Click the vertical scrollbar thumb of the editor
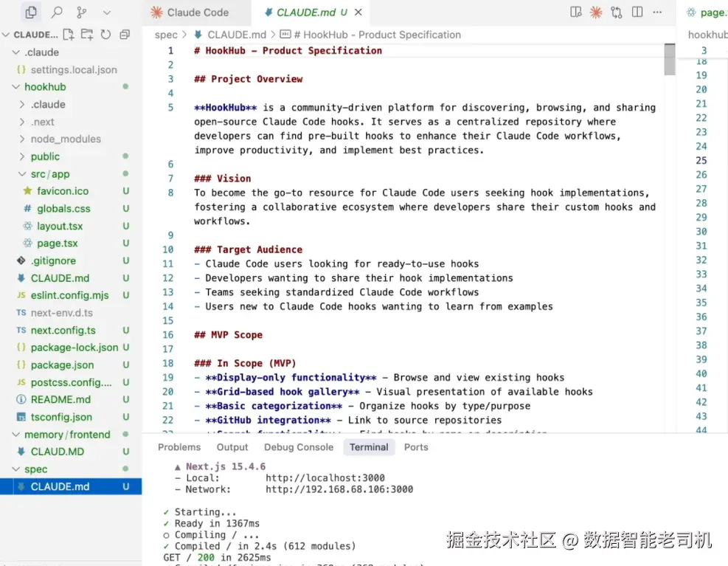The width and height of the screenshot is (728, 566). coord(669,59)
